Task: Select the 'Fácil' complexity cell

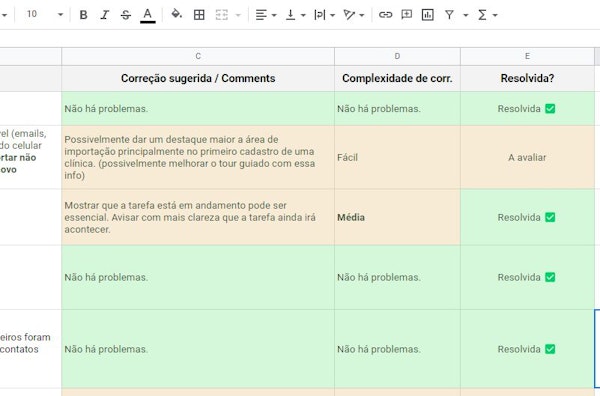Action: point(397,157)
